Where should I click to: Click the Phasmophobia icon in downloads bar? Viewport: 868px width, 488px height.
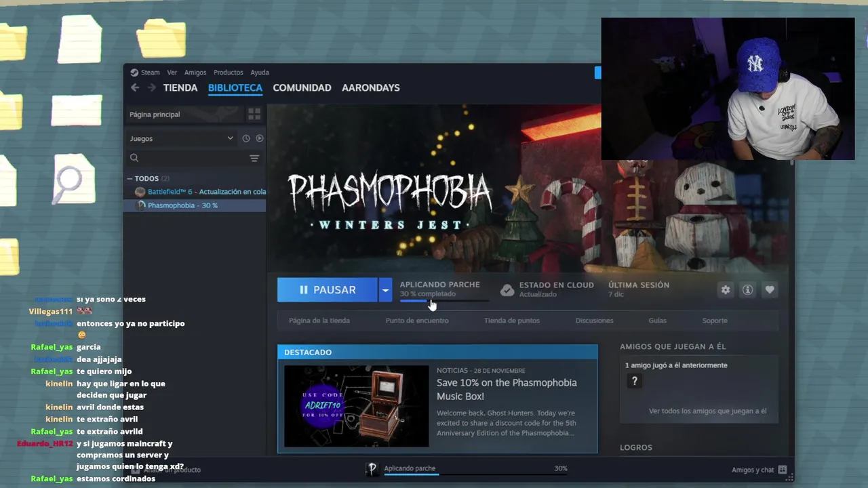[x=372, y=469]
